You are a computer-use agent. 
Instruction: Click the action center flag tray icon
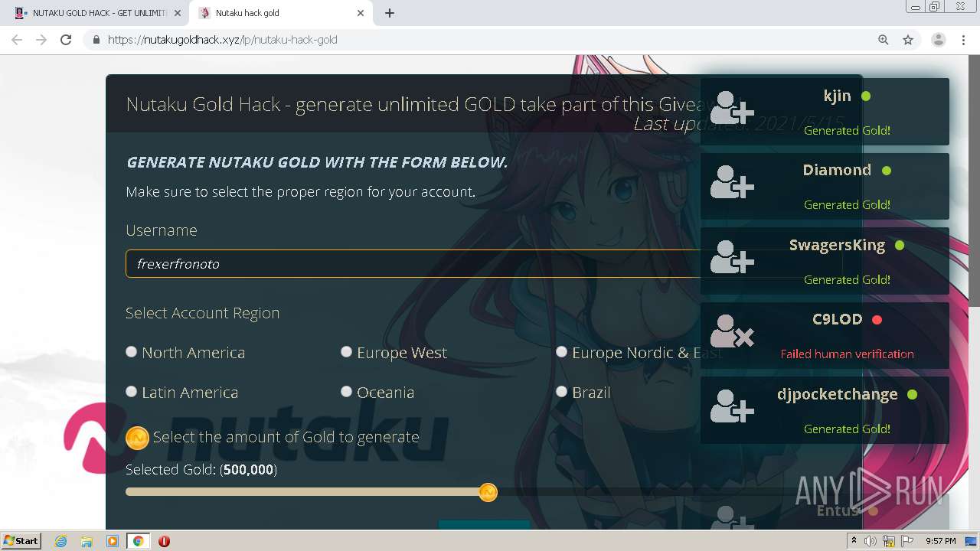[x=907, y=541]
